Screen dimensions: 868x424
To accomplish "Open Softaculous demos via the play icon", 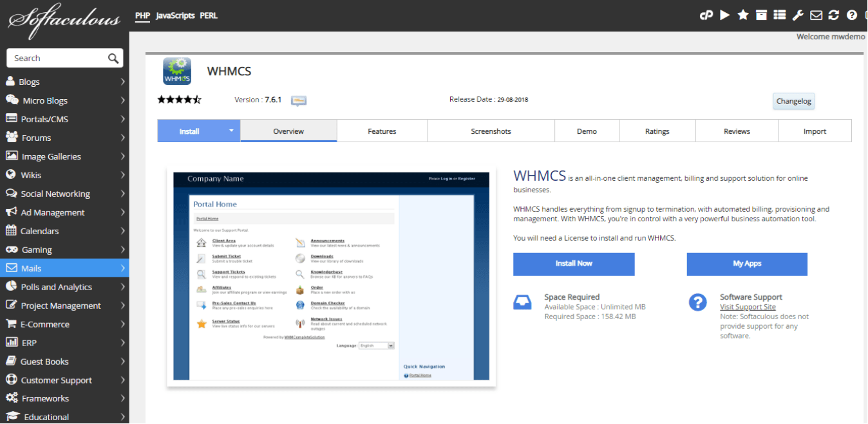I will [x=725, y=15].
